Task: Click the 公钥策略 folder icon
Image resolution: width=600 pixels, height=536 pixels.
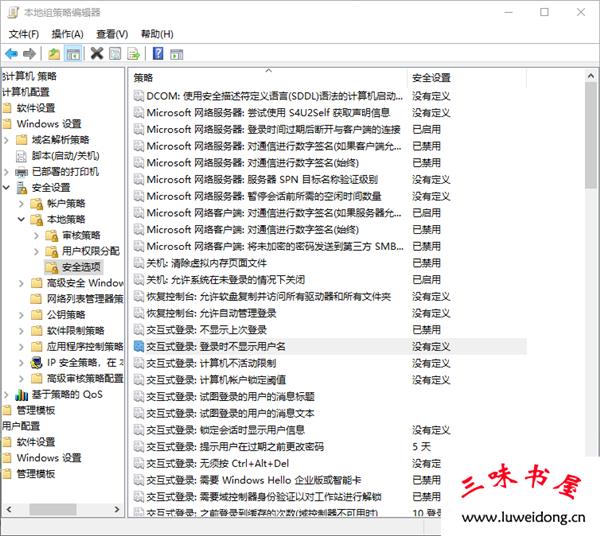Action: [36, 314]
